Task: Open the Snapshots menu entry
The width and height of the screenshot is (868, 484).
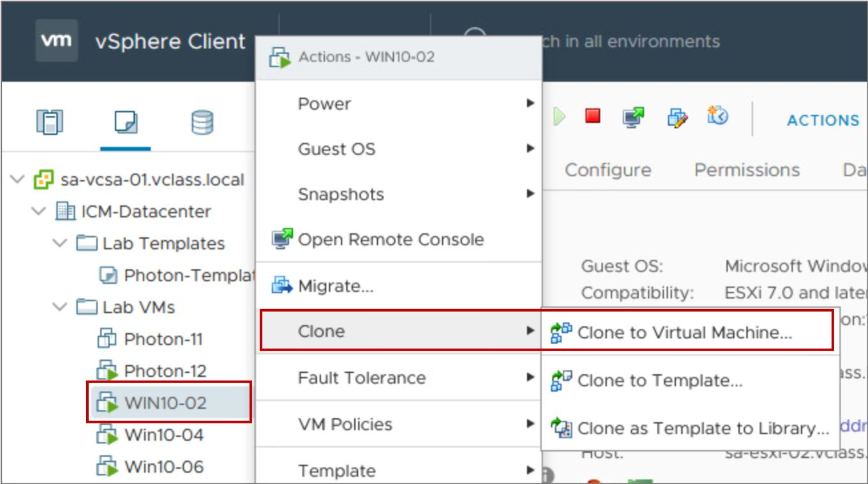Action: (x=399, y=194)
